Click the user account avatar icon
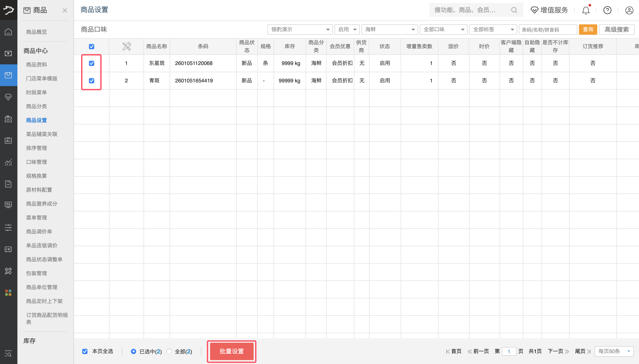The image size is (639, 364). point(629,10)
